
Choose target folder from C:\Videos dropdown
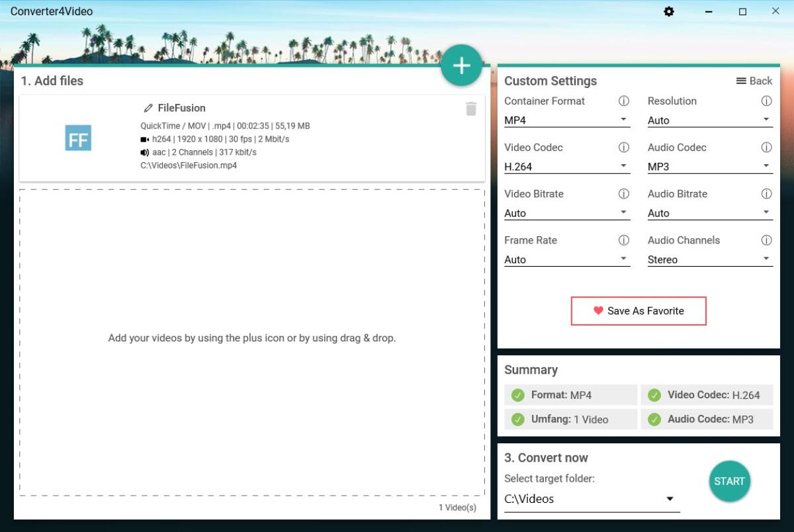click(x=591, y=499)
